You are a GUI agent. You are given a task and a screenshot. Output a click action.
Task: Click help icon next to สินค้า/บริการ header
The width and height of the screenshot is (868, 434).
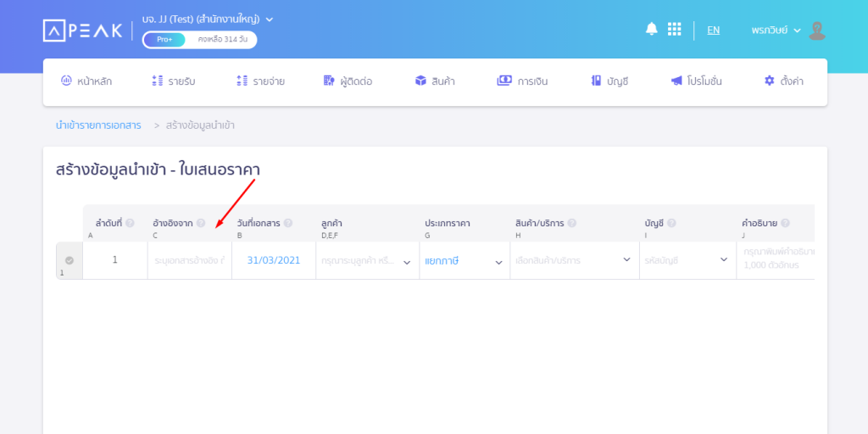[x=571, y=223]
